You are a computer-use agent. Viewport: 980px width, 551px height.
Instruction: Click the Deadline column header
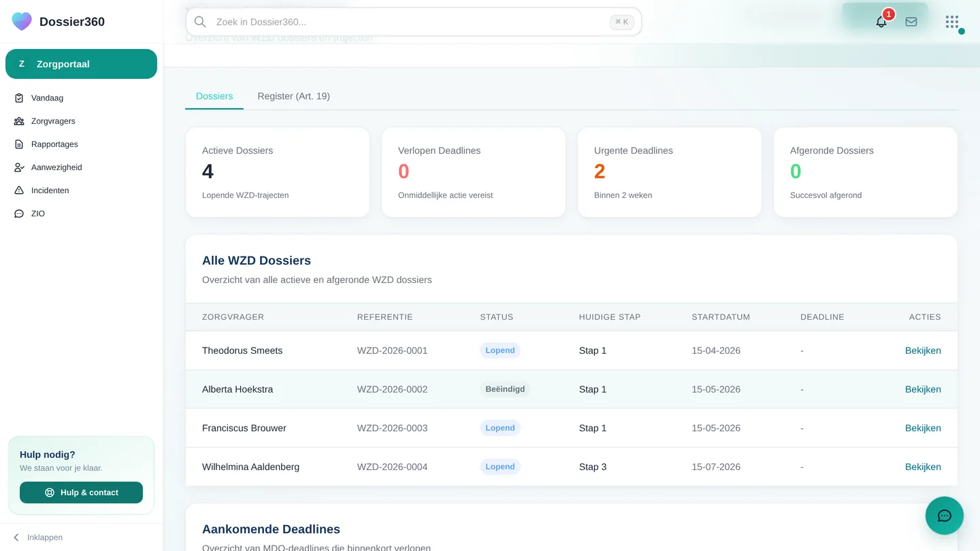click(822, 317)
